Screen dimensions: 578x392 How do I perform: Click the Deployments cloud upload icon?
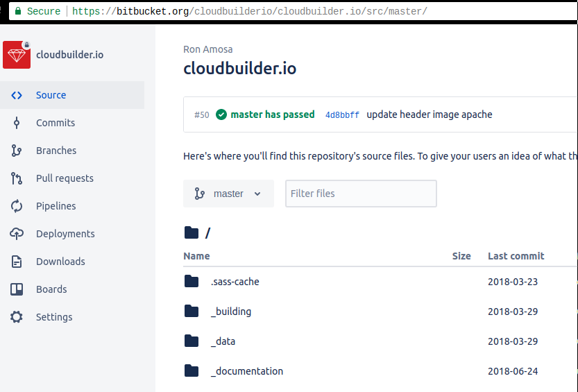coord(17,234)
